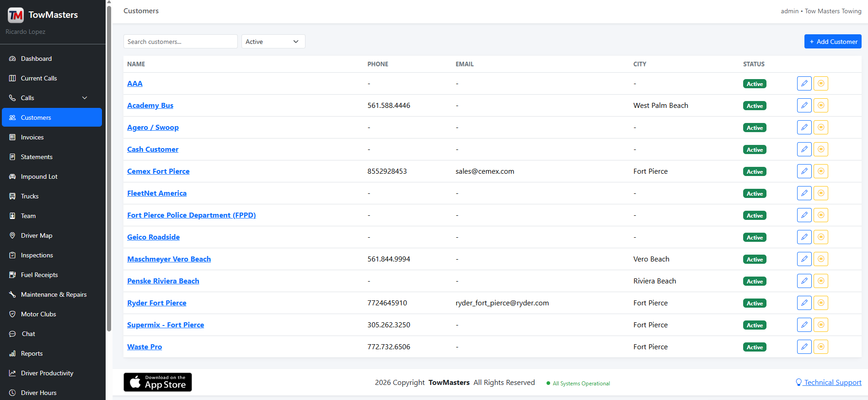Click the Download on the App Store badge

coord(158,382)
